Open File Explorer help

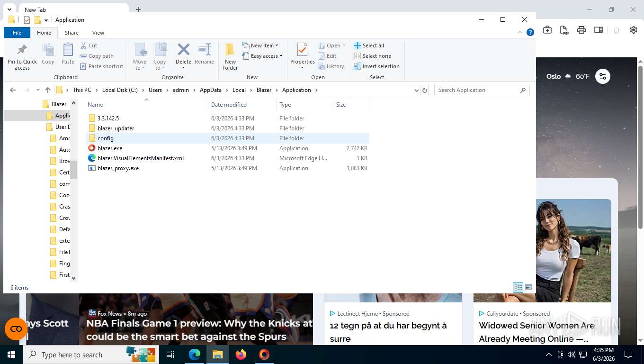pyautogui.click(x=530, y=32)
